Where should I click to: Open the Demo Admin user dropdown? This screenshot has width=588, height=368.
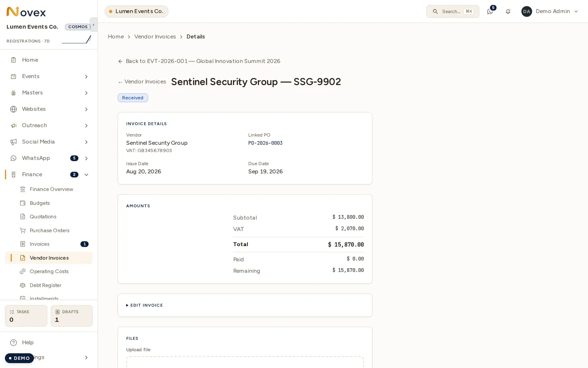click(x=550, y=11)
